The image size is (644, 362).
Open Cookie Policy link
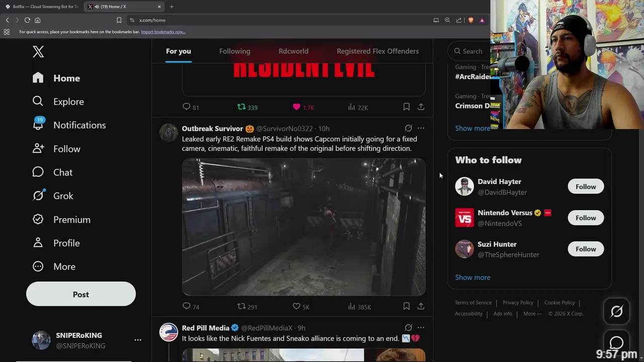pyautogui.click(x=559, y=303)
